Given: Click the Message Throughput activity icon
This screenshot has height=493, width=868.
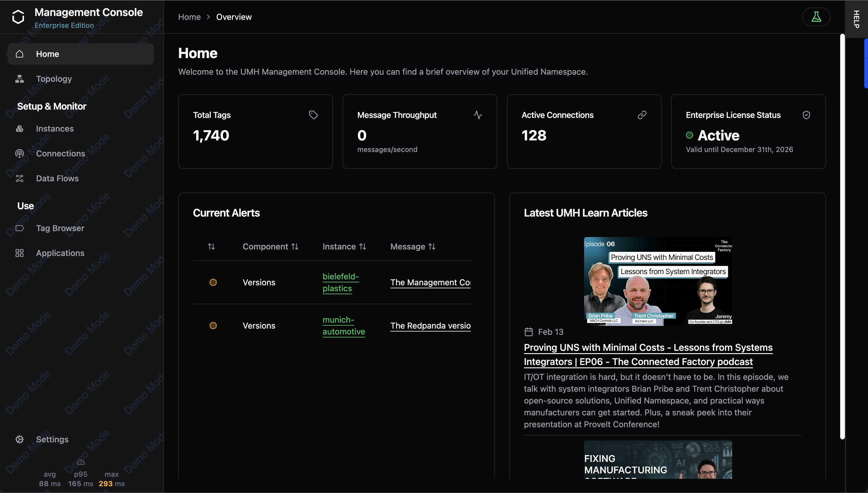Looking at the screenshot, I should click(x=478, y=115).
